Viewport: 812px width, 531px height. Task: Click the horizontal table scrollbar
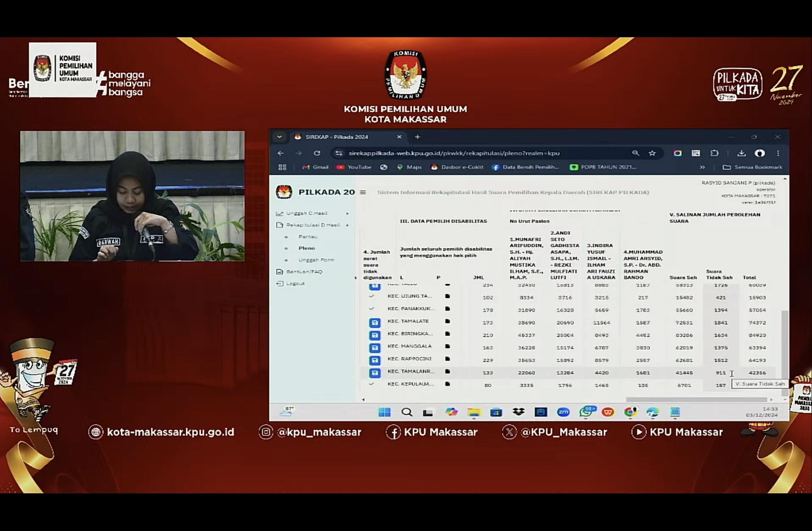click(696, 399)
